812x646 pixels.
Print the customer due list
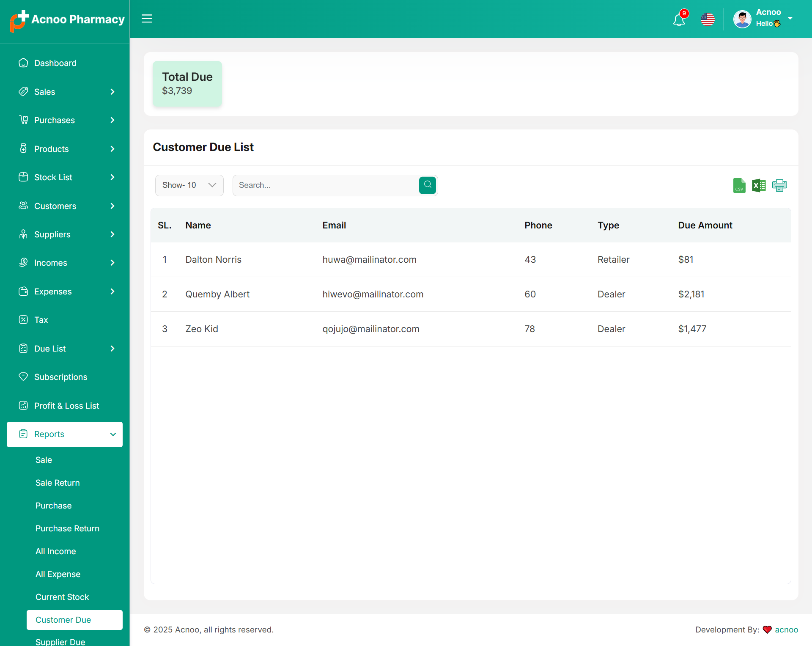[779, 185]
